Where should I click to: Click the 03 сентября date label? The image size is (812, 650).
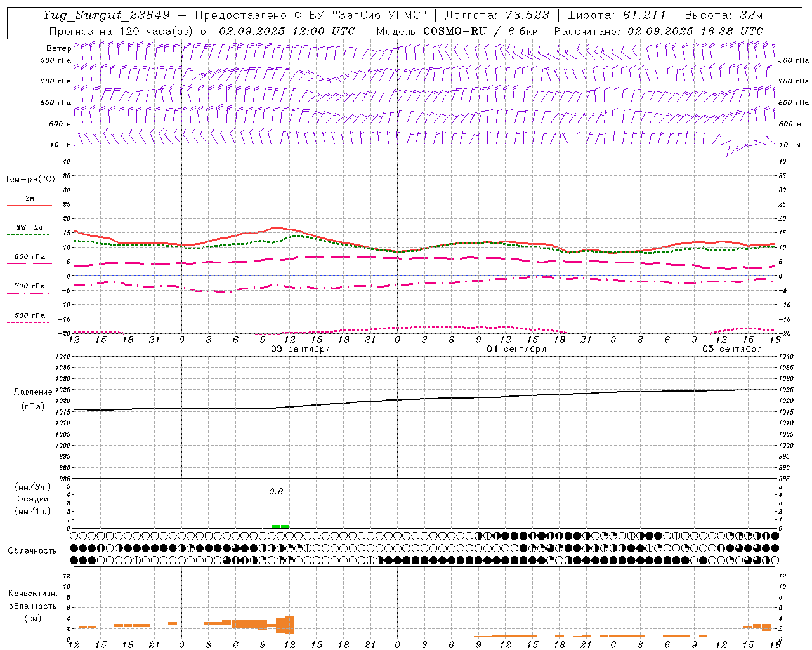(x=301, y=349)
